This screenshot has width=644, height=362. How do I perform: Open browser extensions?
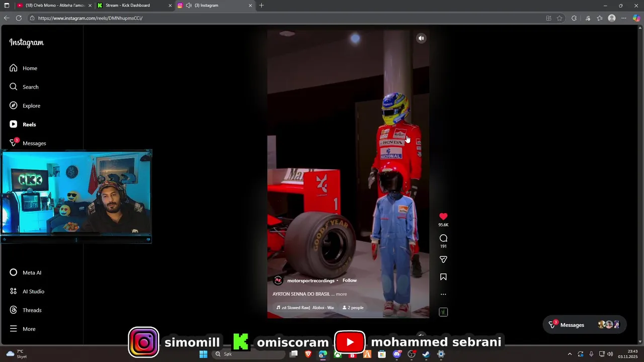pyautogui.click(x=574, y=18)
